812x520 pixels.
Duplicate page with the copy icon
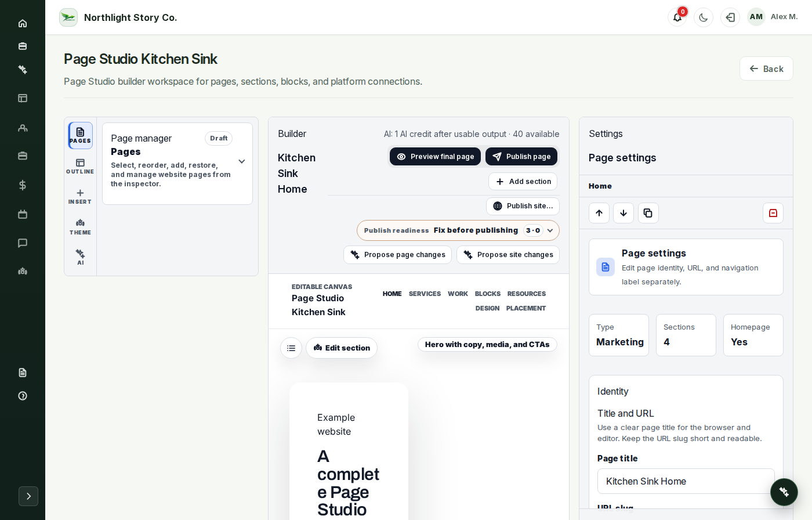(648, 213)
